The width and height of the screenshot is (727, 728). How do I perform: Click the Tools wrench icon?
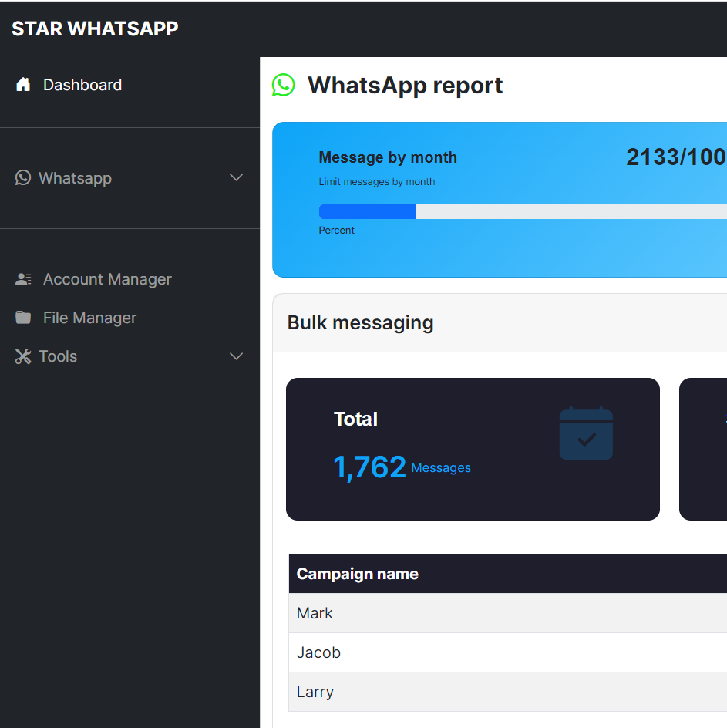[23, 356]
